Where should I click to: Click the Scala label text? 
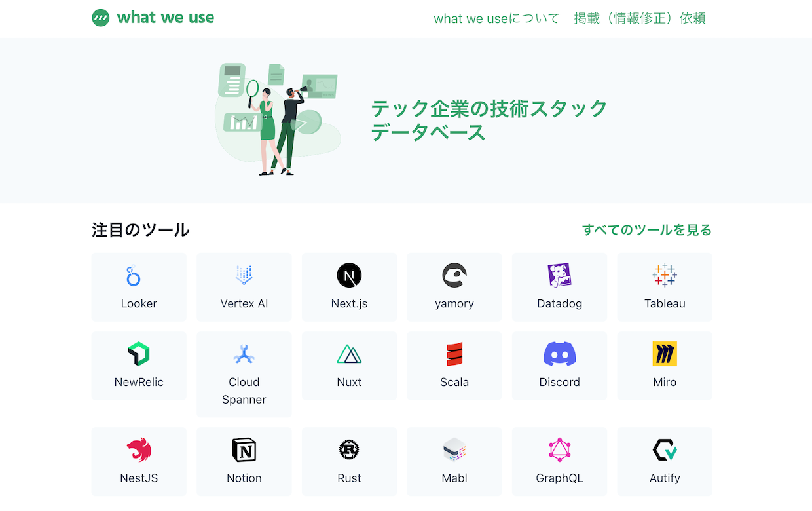[x=454, y=382]
